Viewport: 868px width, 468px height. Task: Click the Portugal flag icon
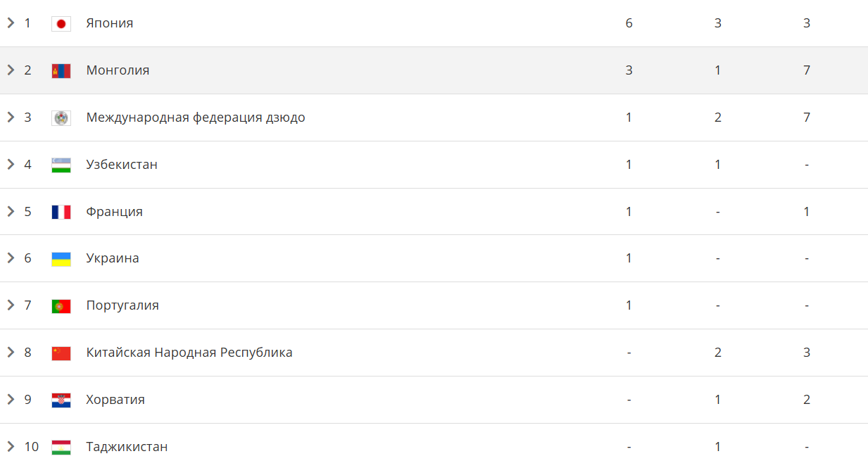click(61, 306)
